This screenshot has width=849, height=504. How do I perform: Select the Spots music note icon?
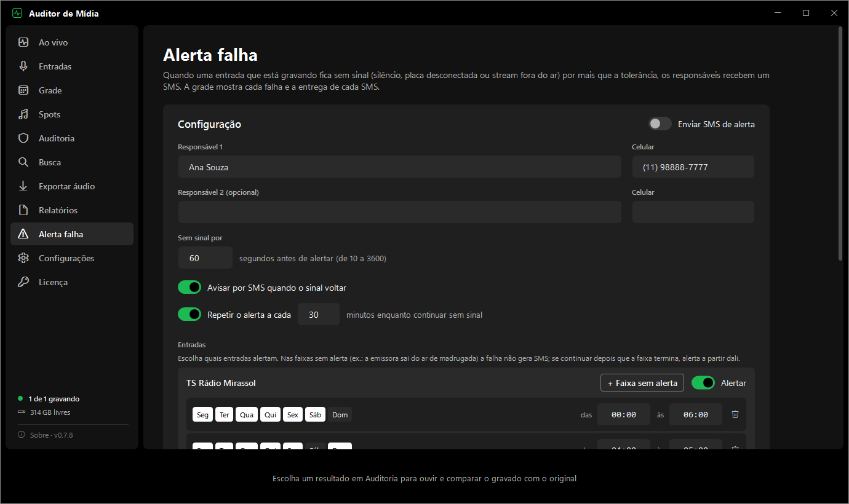23,114
